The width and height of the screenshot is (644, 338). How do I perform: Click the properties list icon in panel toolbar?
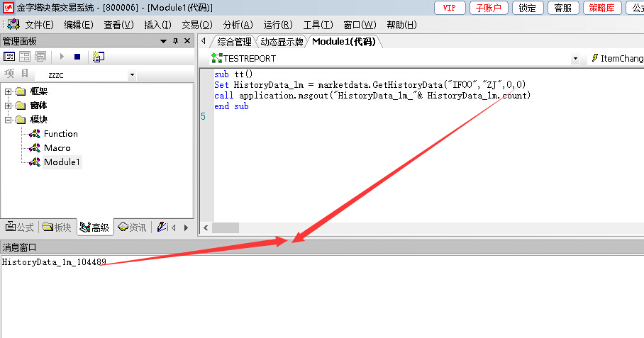point(99,57)
